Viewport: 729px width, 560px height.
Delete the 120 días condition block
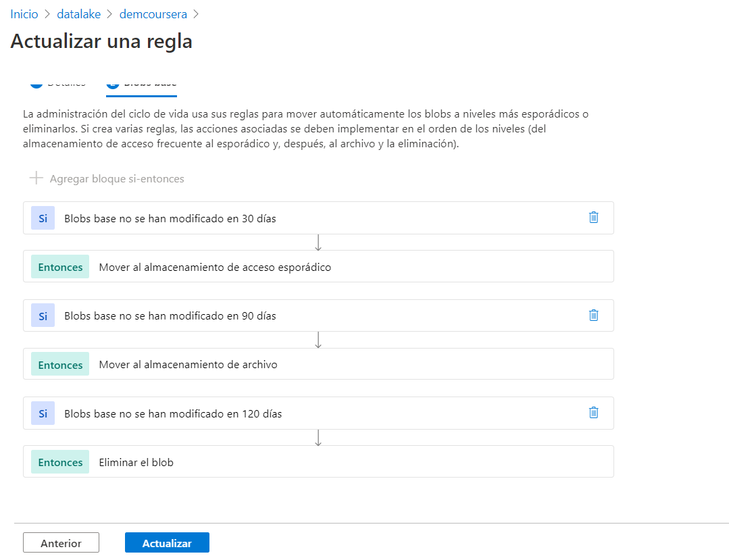pyautogui.click(x=593, y=413)
